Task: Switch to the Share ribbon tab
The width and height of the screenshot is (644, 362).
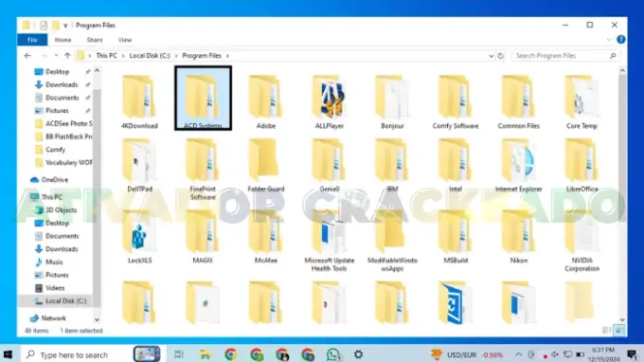Action: coord(95,40)
